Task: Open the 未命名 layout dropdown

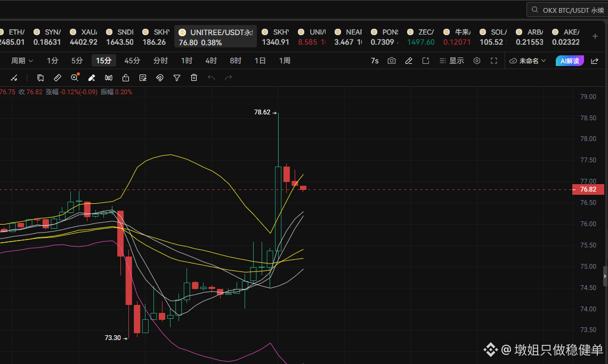Action: coord(528,61)
